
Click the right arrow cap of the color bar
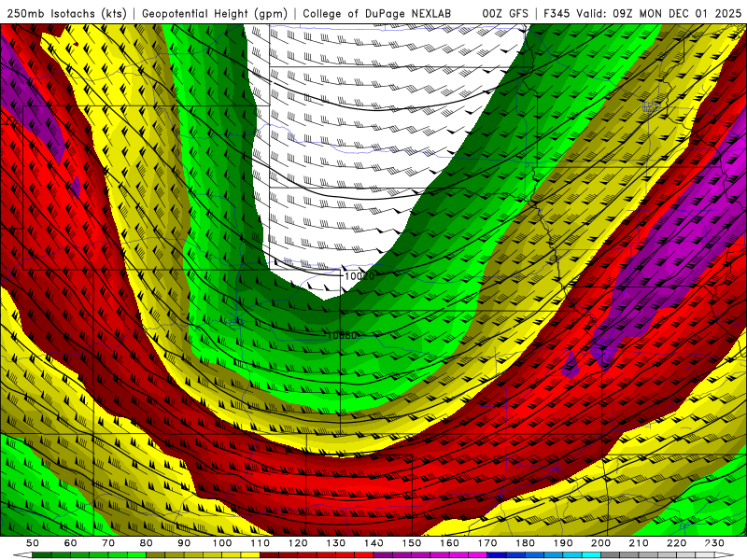pos(725,555)
